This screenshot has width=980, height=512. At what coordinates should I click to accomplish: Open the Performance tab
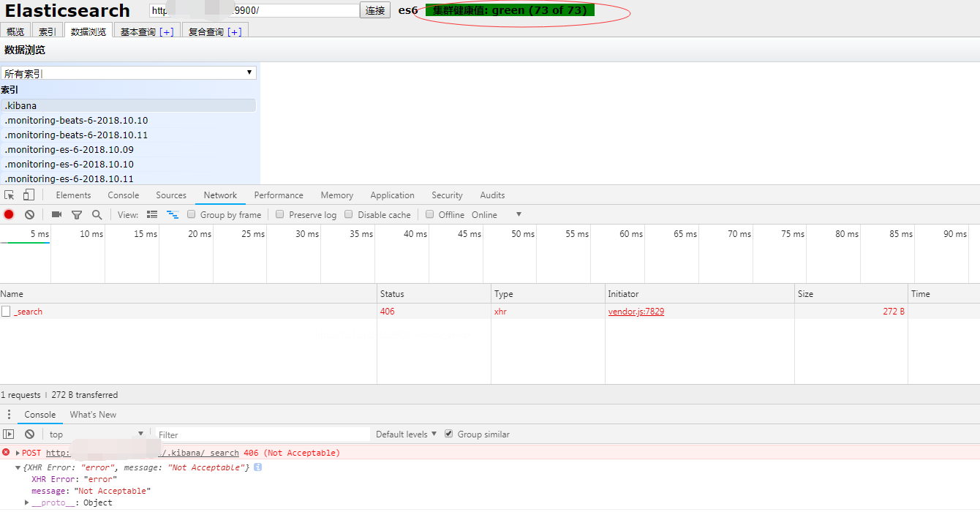[279, 195]
